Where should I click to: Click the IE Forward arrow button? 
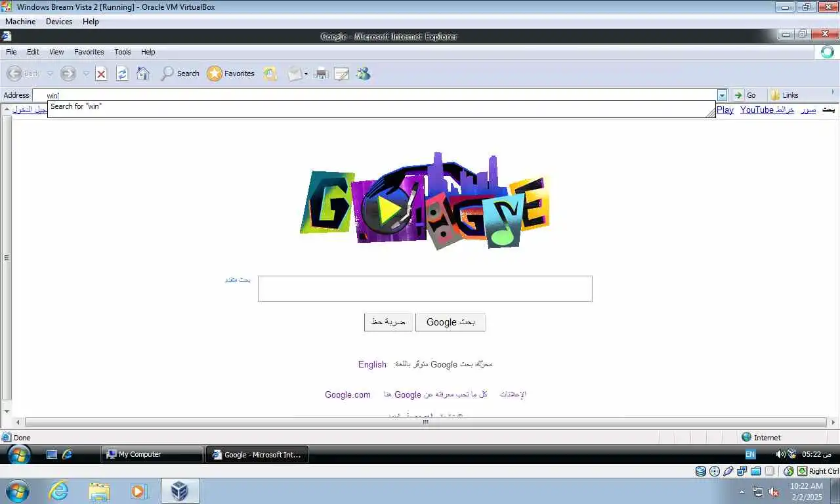click(68, 73)
